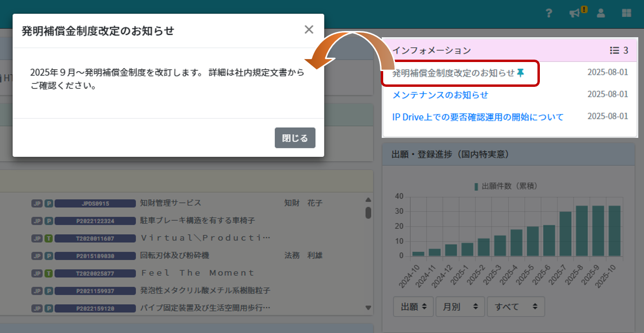
Task: Open the すべて filter dropdown
Action: click(515, 306)
